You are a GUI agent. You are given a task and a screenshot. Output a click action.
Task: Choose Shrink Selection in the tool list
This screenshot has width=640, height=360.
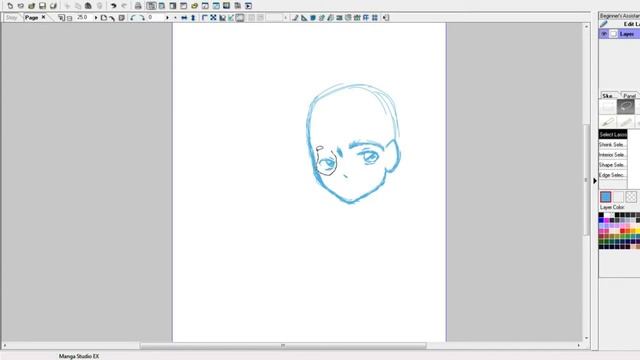pos(613,144)
